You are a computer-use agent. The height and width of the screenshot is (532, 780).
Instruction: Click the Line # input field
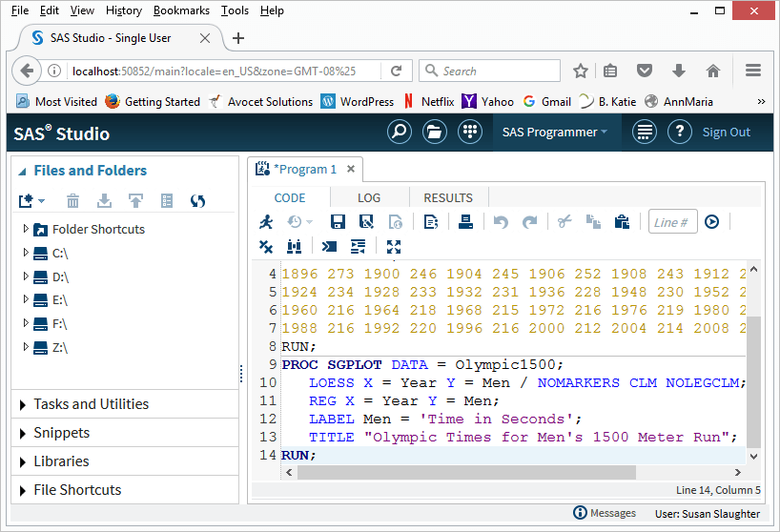pyautogui.click(x=672, y=222)
